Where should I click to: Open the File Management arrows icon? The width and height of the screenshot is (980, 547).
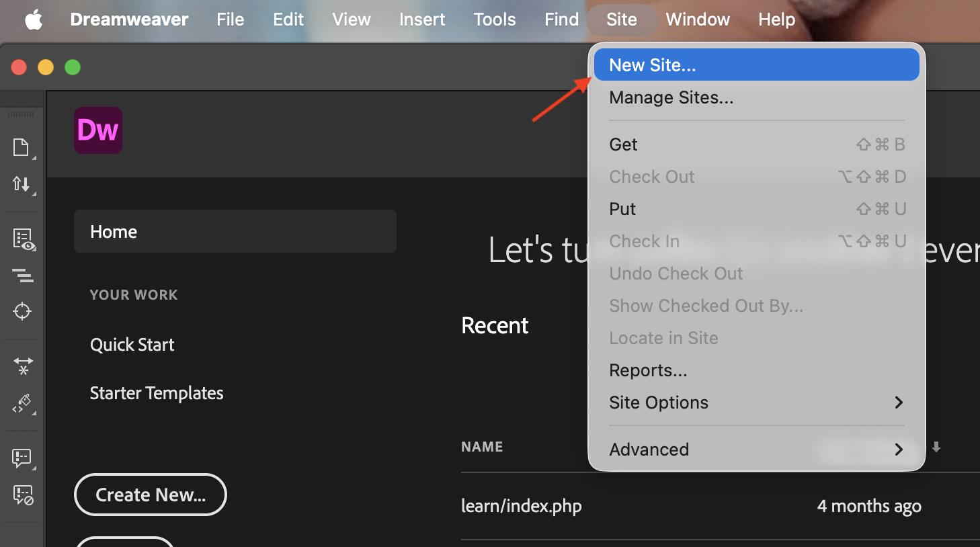click(x=22, y=183)
